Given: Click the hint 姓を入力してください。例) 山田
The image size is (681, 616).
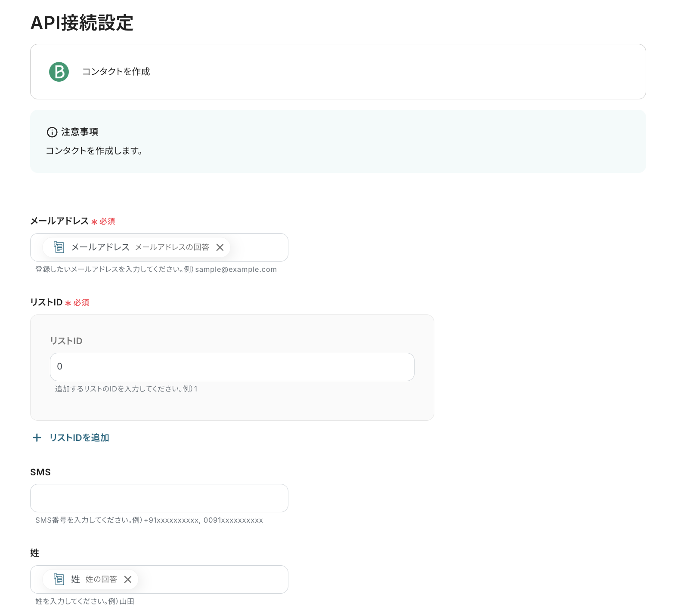Looking at the screenshot, I should click(x=85, y=601).
